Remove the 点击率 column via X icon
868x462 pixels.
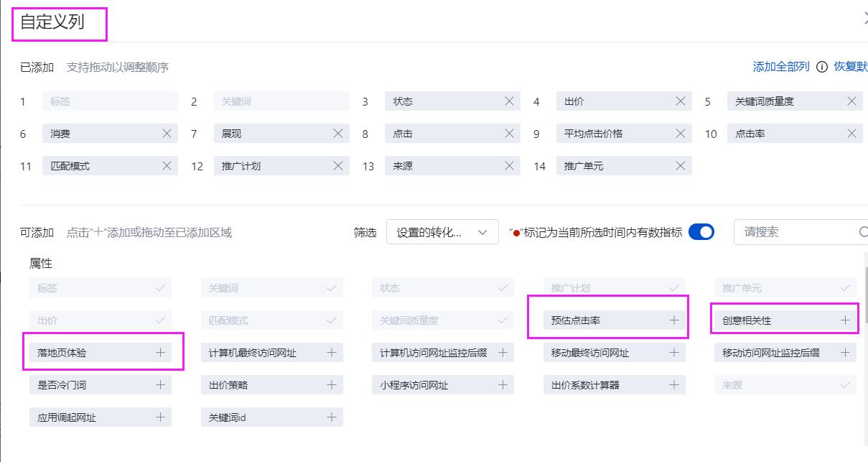[851, 134]
